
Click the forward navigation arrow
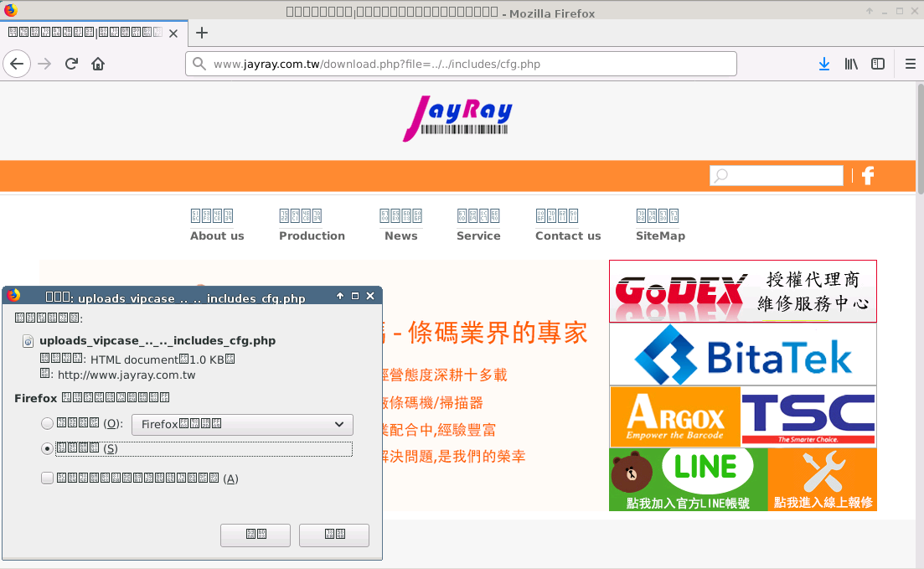(x=44, y=64)
